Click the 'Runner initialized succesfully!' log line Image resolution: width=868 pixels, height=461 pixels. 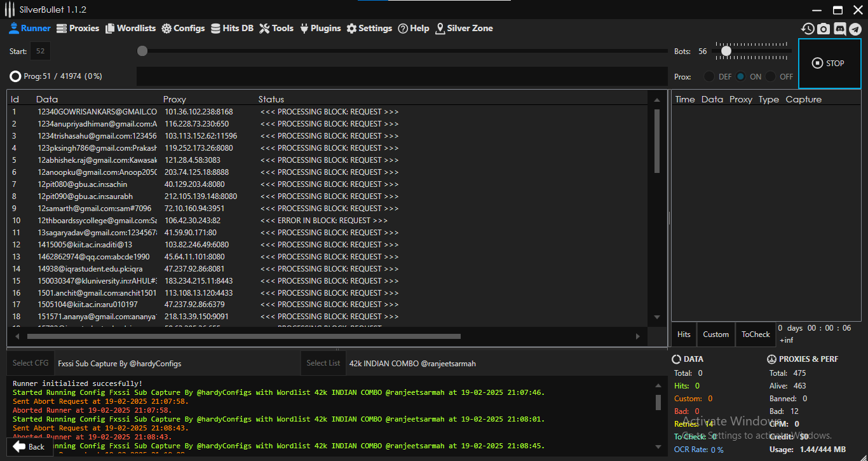[78, 383]
